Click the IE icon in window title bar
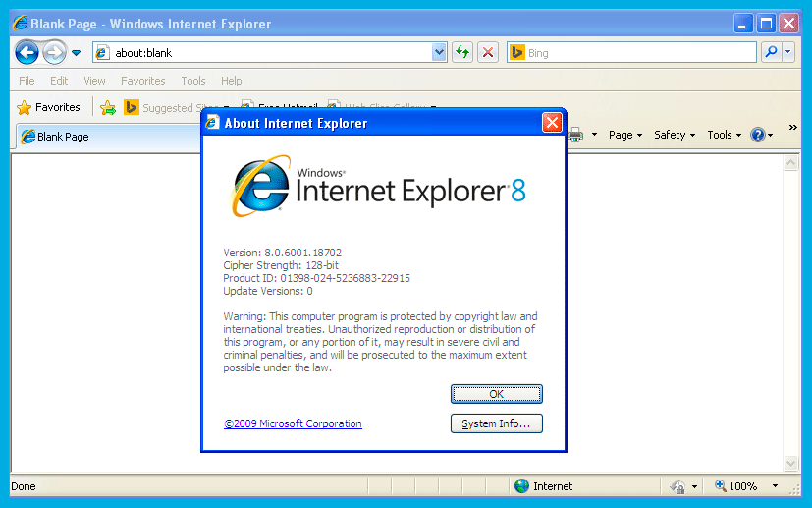812x508 pixels. pyautogui.click(x=21, y=24)
